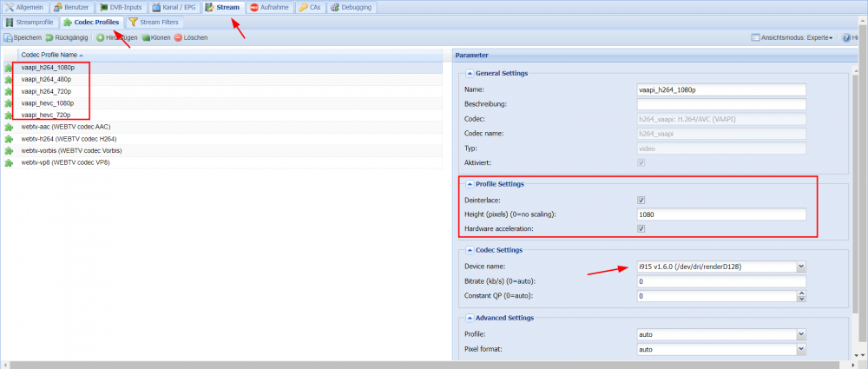The height and width of the screenshot is (369, 868).
Task: Select the Stream tab
Action: (x=222, y=7)
